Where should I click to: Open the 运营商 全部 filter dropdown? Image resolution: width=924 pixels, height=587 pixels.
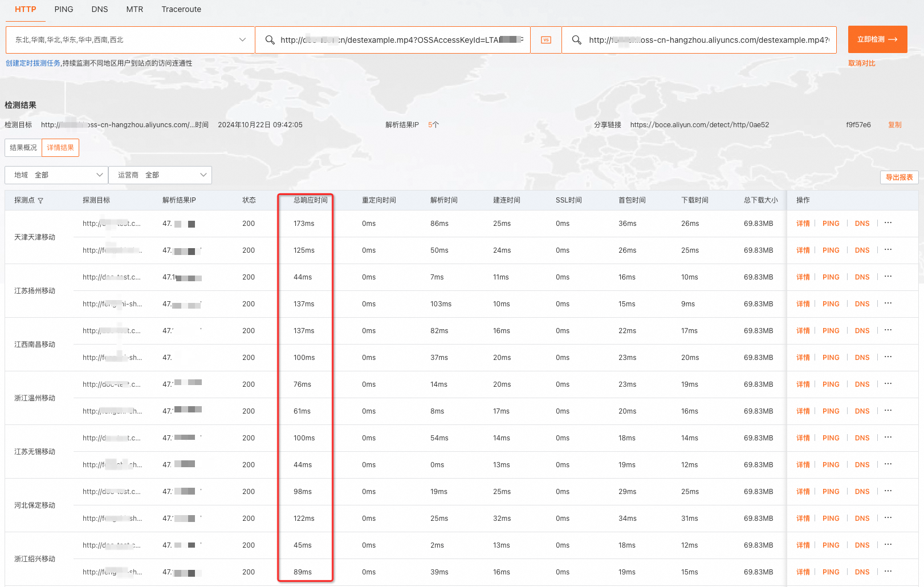tap(160, 175)
